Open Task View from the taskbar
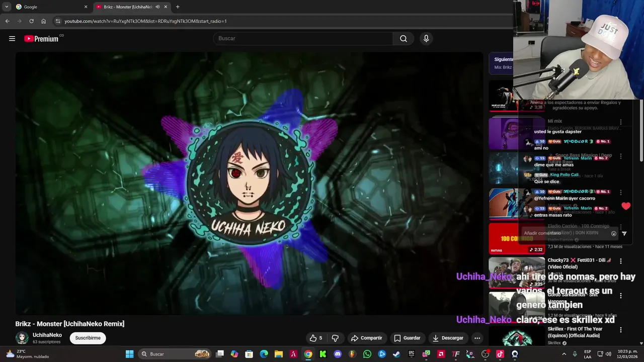644x362 pixels. (x=220, y=354)
